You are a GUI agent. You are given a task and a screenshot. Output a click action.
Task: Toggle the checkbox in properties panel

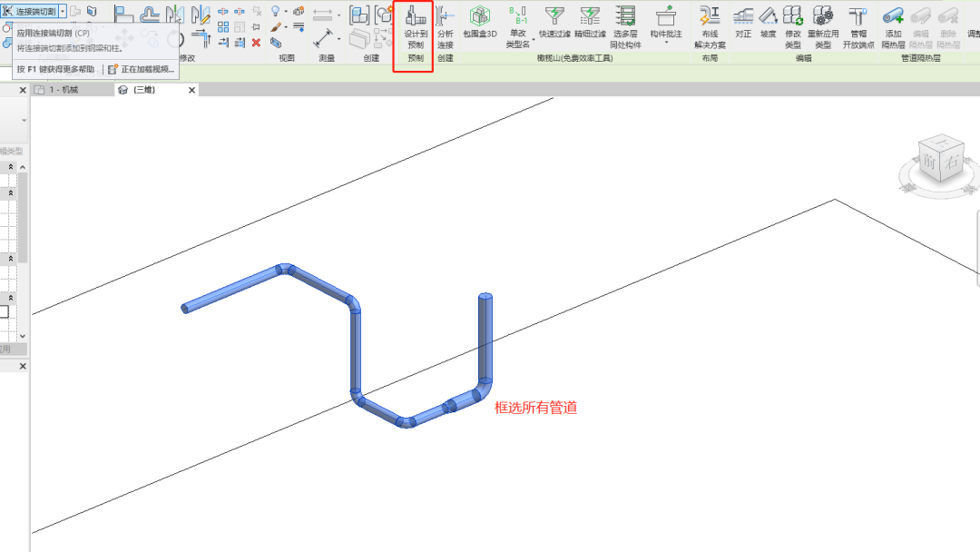point(4,311)
